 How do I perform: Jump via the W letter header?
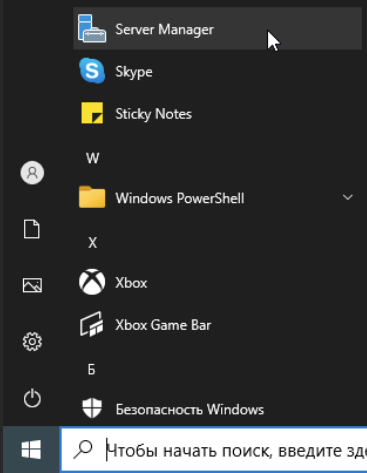92,158
